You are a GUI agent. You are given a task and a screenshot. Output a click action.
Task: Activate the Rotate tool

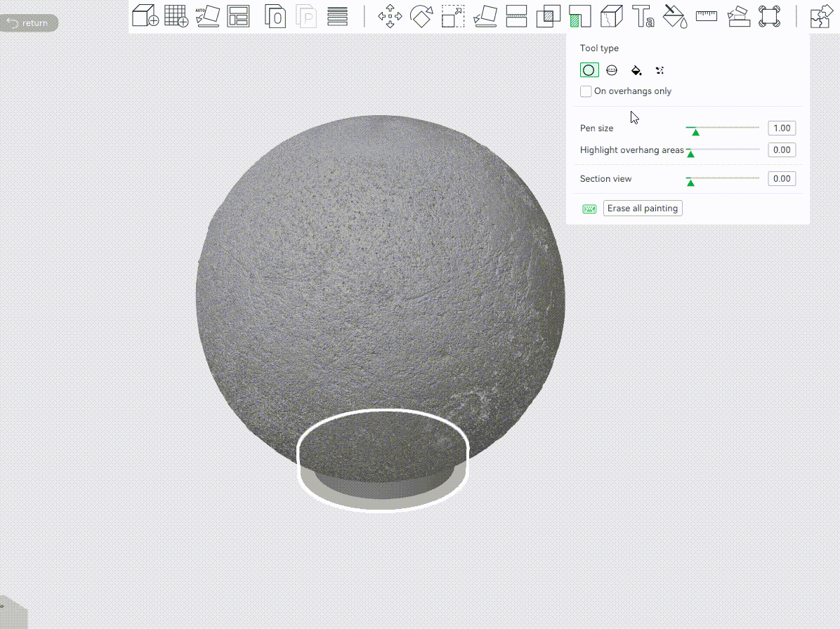point(421,16)
